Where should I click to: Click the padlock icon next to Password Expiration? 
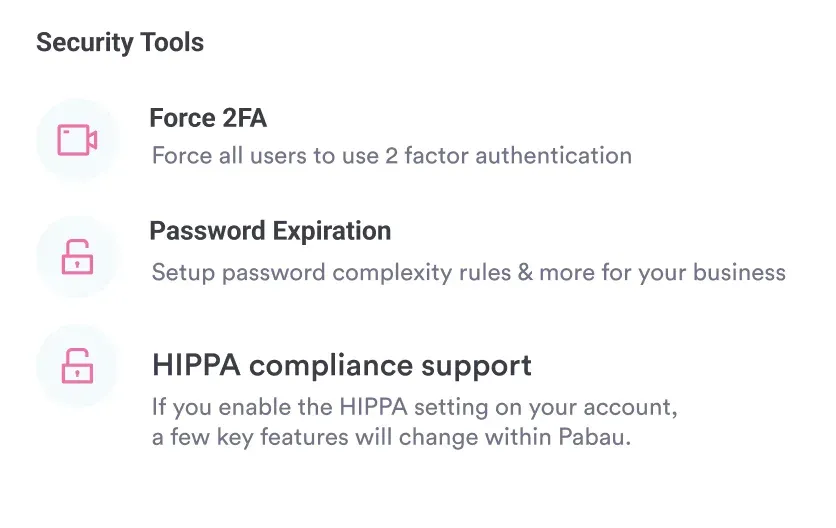(x=77, y=257)
